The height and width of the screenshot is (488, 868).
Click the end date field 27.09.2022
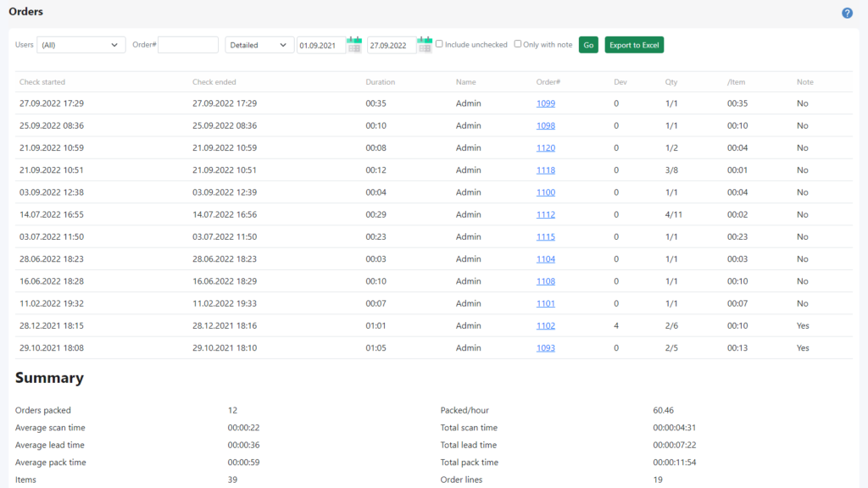click(392, 46)
